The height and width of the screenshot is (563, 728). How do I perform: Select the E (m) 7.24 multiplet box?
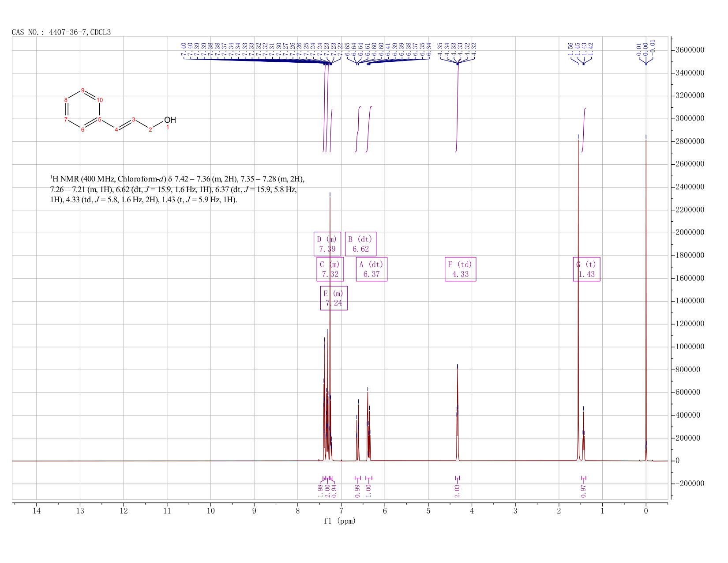334,298
